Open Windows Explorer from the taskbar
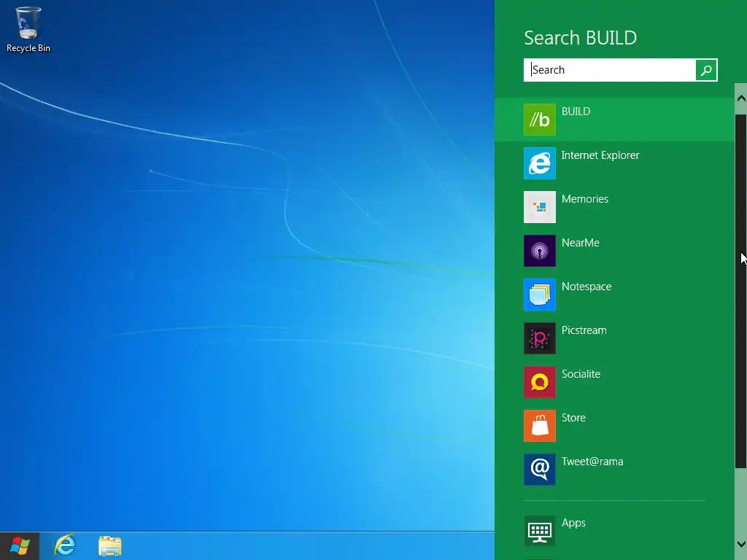The height and width of the screenshot is (560, 747). click(110, 546)
